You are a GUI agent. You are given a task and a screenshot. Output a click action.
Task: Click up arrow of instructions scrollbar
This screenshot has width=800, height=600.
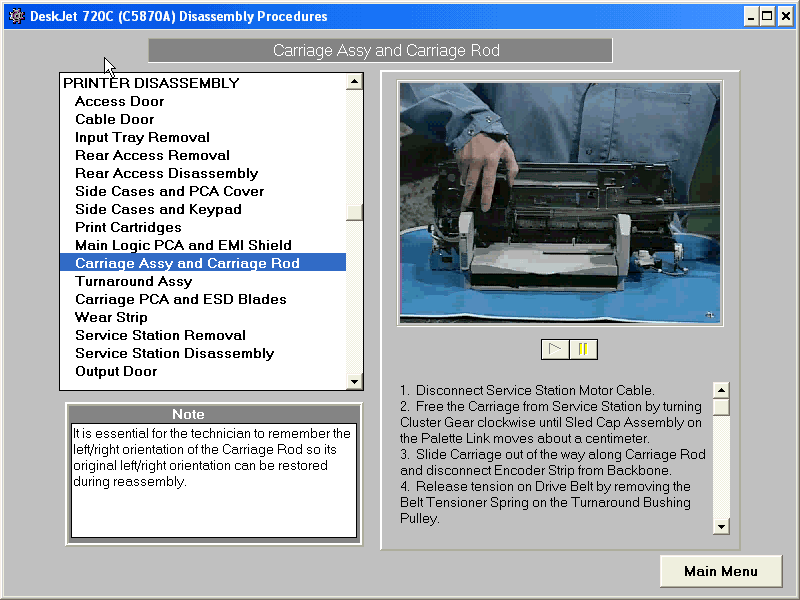tap(721, 390)
